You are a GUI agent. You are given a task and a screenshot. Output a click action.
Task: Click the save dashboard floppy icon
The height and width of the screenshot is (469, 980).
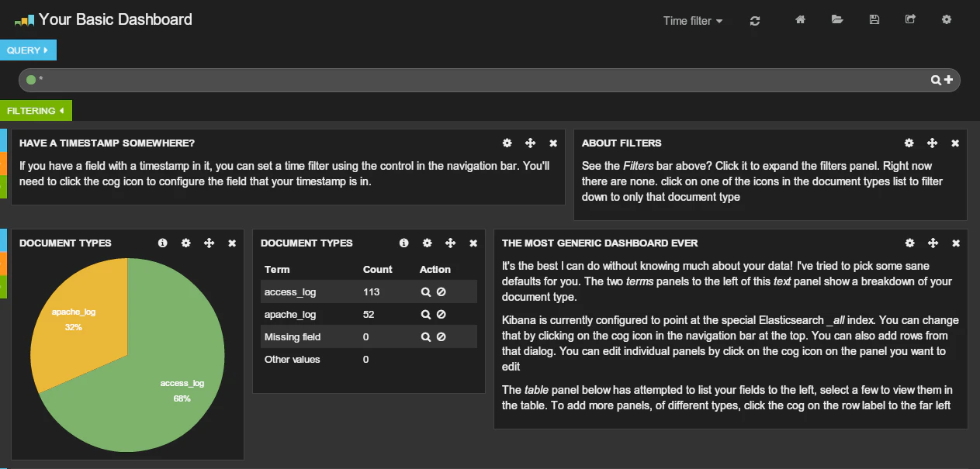(874, 19)
